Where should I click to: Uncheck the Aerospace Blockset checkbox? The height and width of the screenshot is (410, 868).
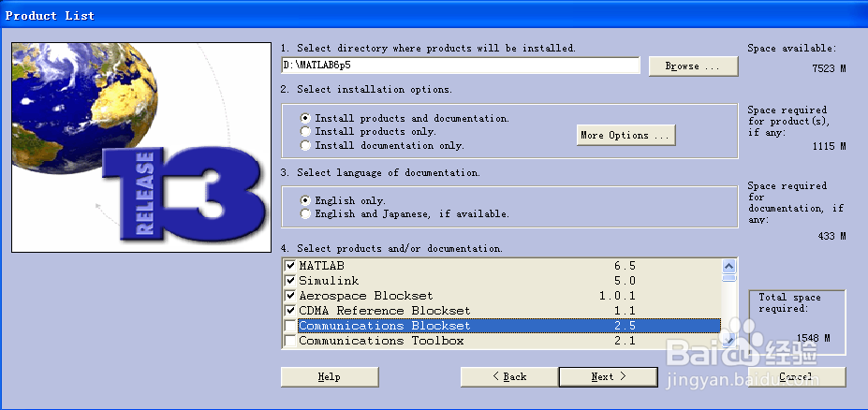tap(289, 296)
